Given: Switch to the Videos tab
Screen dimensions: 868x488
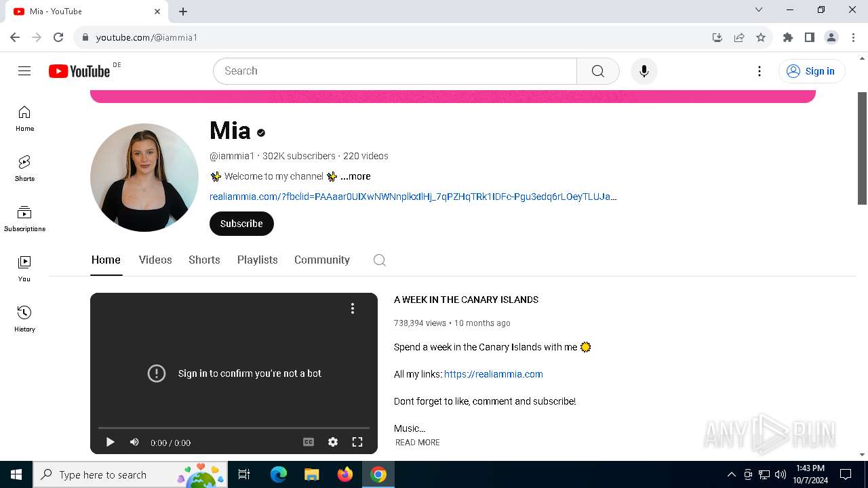Looking at the screenshot, I should click(x=155, y=260).
